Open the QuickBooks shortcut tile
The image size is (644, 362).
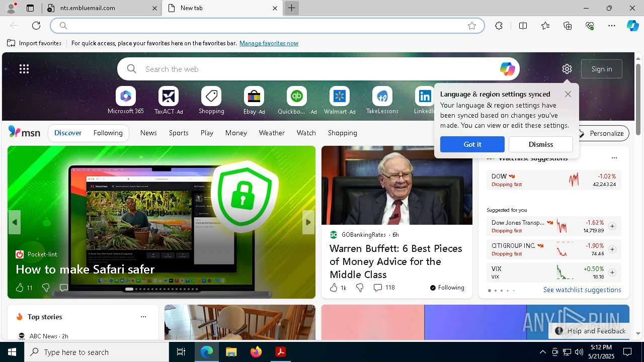click(297, 101)
